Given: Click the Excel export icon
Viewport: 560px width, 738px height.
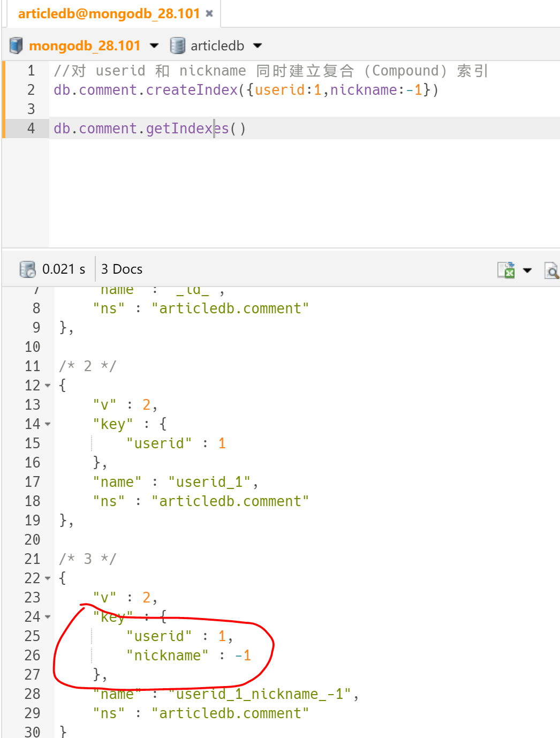Looking at the screenshot, I should click(x=506, y=269).
